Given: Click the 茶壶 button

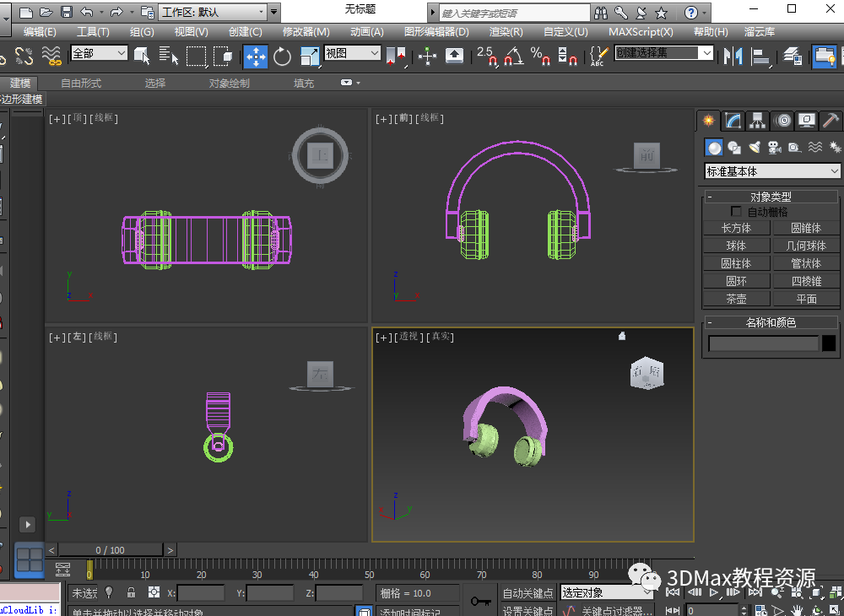Looking at the screenshot, I should [736, 299].
